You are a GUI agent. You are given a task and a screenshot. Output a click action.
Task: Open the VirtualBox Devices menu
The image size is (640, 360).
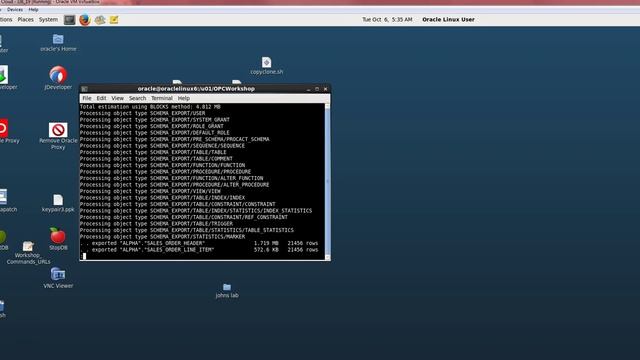click(x=15, y=9)
